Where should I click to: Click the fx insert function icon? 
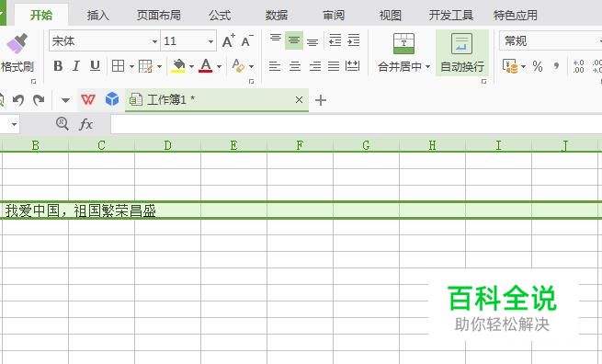(86, 124)
